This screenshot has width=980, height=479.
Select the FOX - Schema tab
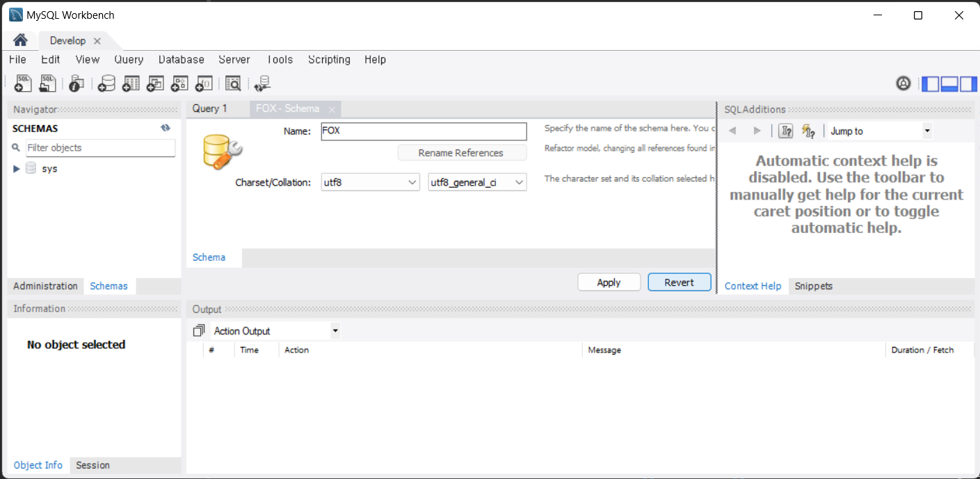[x=287, y=108]
